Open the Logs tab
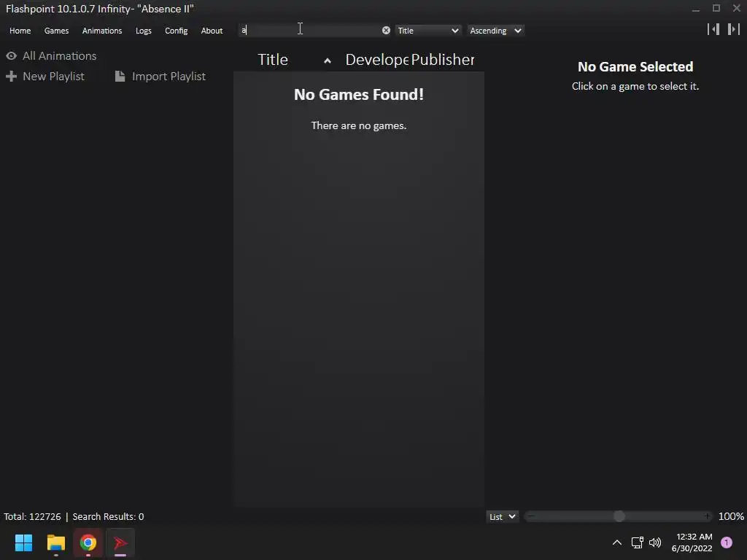747x560 pixels. pos(144,31)
